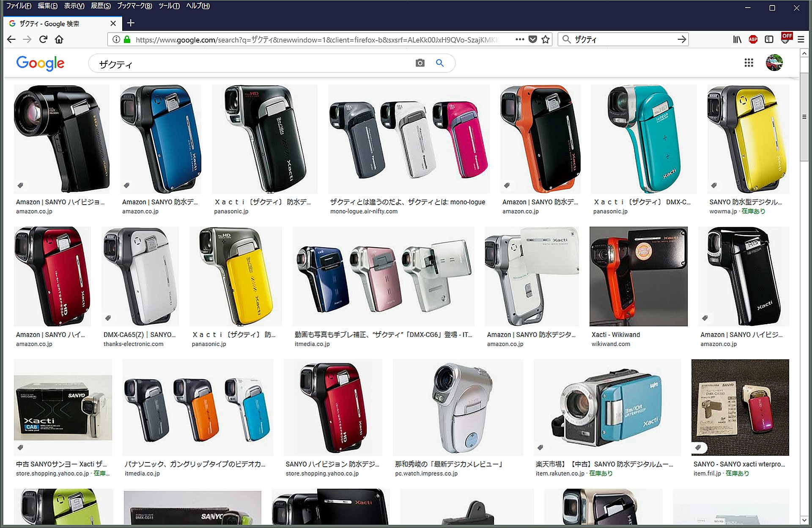Image resolution: width=812 pixels, height=528 pixels.
Task: Click the scrollbar up arrow
Action: (804, 53)
